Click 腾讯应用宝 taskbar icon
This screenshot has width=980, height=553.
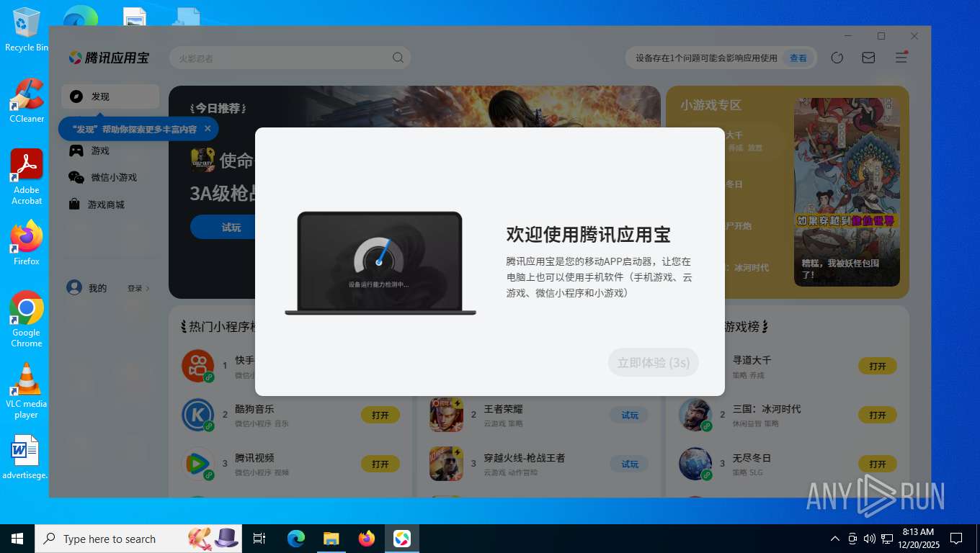pyautogui.click(x=402, y=539)
